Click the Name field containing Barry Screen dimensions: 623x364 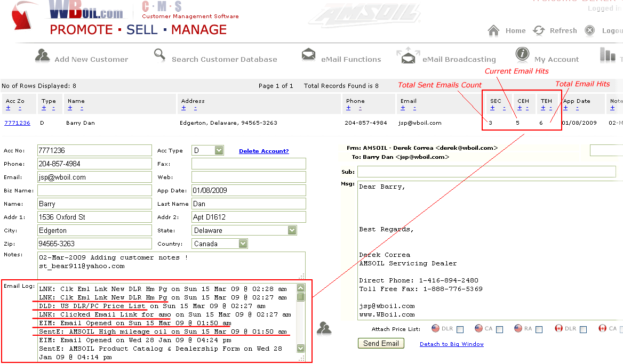94,204
